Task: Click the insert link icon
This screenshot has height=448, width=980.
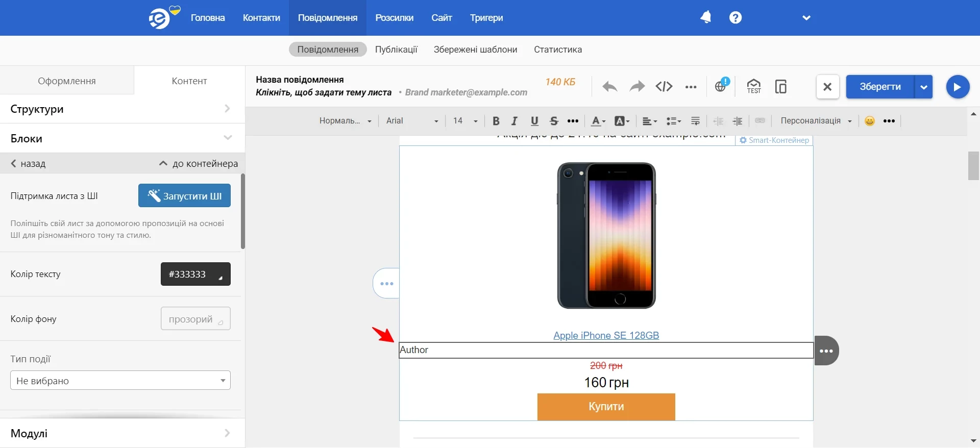Action: coord(760,121)
